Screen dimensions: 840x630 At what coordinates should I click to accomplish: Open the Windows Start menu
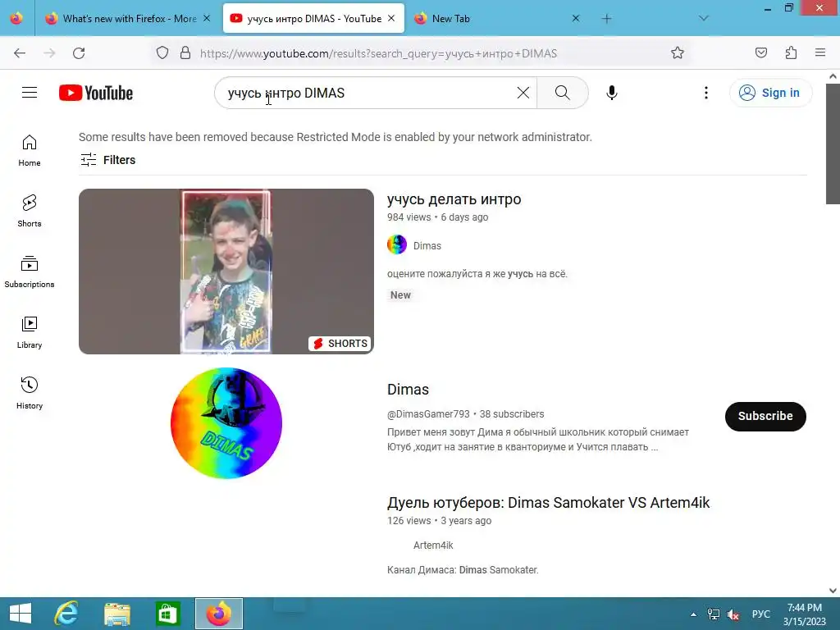21,614
